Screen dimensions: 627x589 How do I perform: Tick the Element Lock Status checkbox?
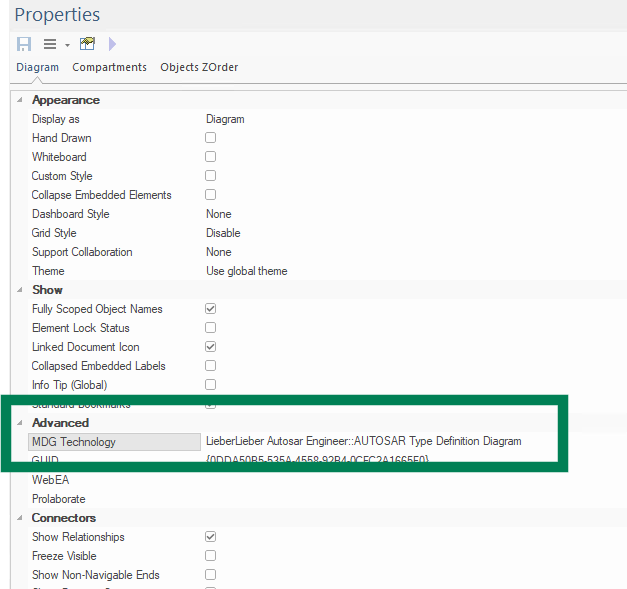[210, 328]
